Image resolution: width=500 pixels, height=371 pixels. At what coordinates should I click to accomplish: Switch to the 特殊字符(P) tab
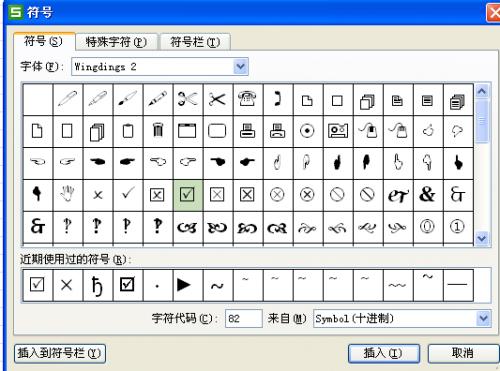click(x=116, y=42)
